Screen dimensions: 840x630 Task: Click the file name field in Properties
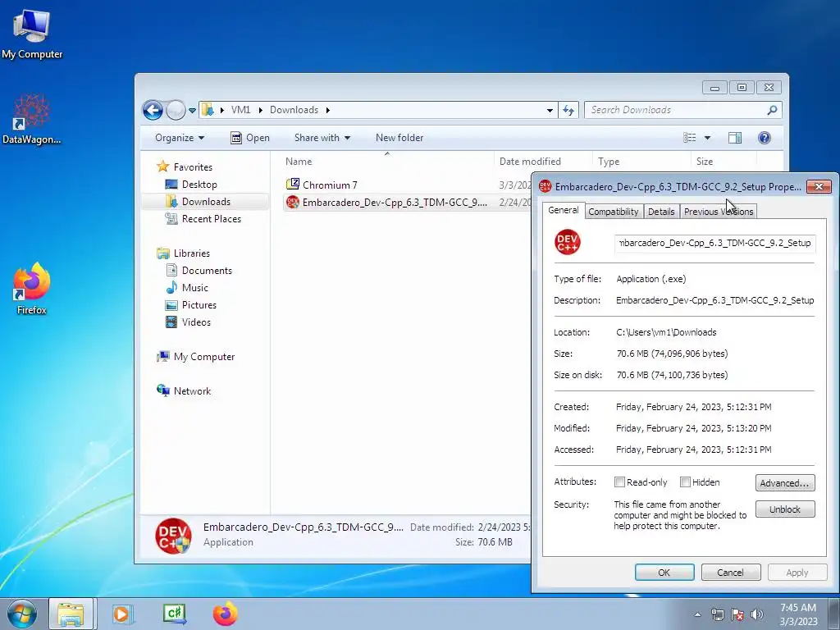(x=715, y=243)
